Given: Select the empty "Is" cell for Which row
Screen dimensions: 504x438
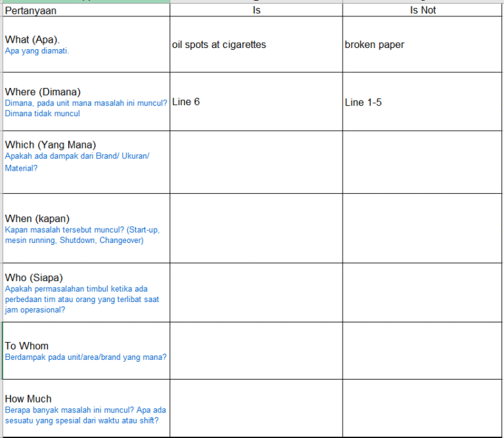Looking at the screenshot, I should [x=256, y=162].
